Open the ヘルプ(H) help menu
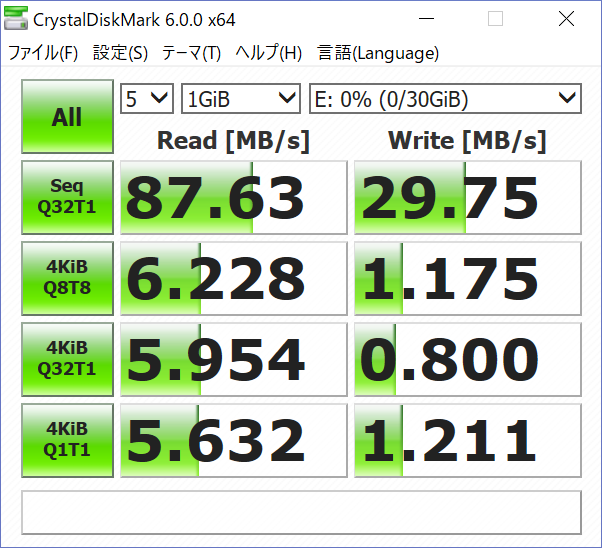 click(269, 54)
